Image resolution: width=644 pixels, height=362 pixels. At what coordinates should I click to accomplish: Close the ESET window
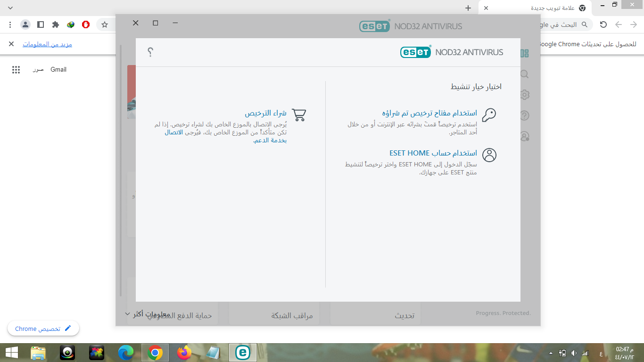pos(136,23)
